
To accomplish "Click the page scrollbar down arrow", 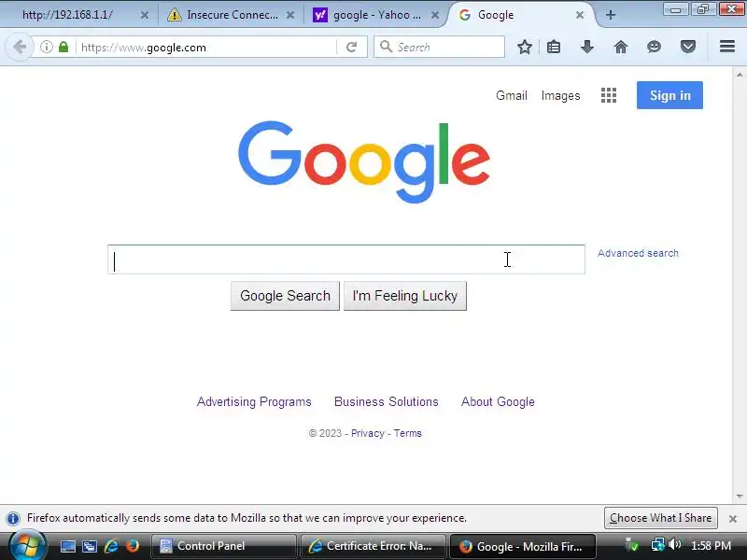I will (x=740, y=497).
